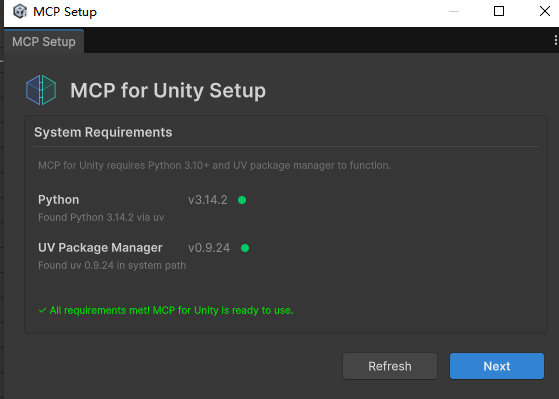The image size is (559, 399).
Task: Click the green status dot beside UV version
Action: pyautogui.click(x=245, y=248)
